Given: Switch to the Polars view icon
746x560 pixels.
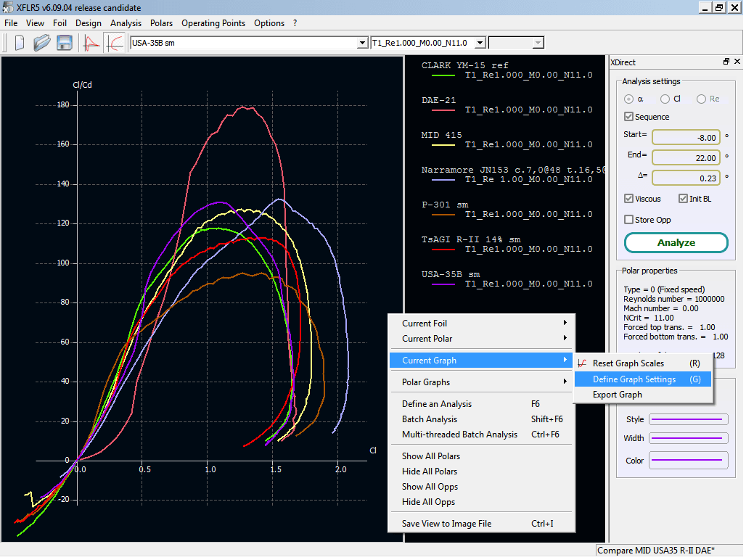Looking at the screenshot, I should (x=114, y=43).
